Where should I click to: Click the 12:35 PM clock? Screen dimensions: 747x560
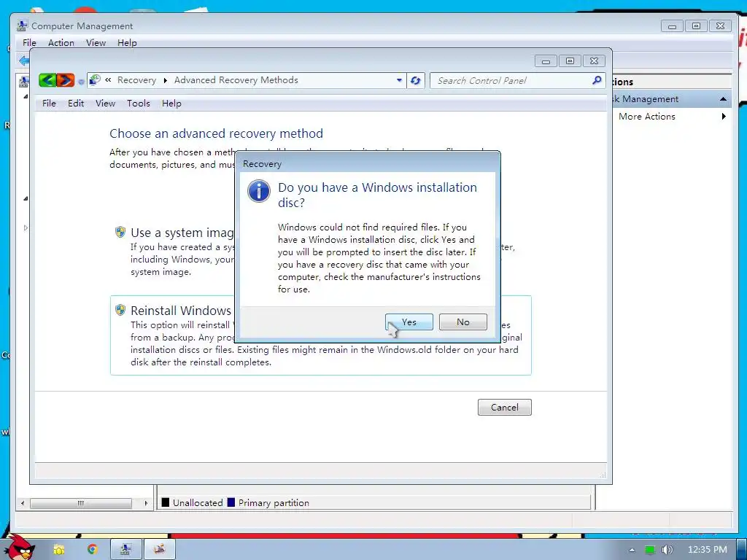pyautogui.click(x=708, y=550)
